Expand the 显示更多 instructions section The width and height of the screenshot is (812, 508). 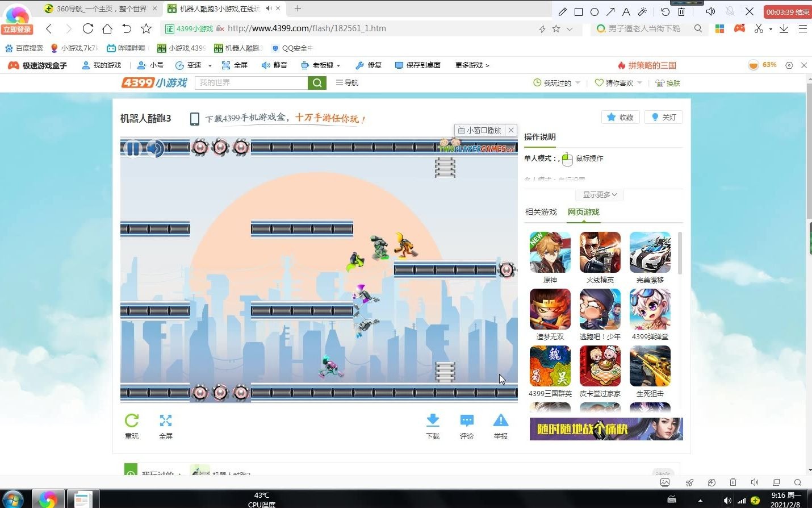[600, 194]
